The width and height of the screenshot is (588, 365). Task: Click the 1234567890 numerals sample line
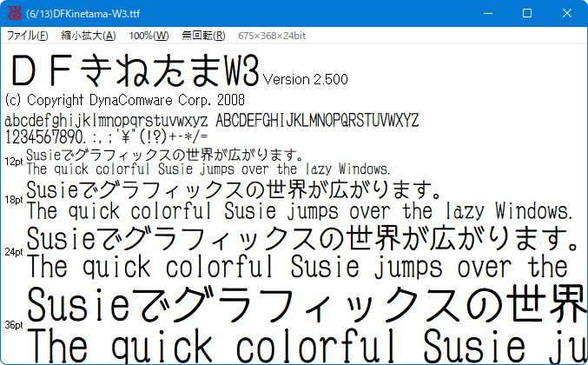click(106, 136)
